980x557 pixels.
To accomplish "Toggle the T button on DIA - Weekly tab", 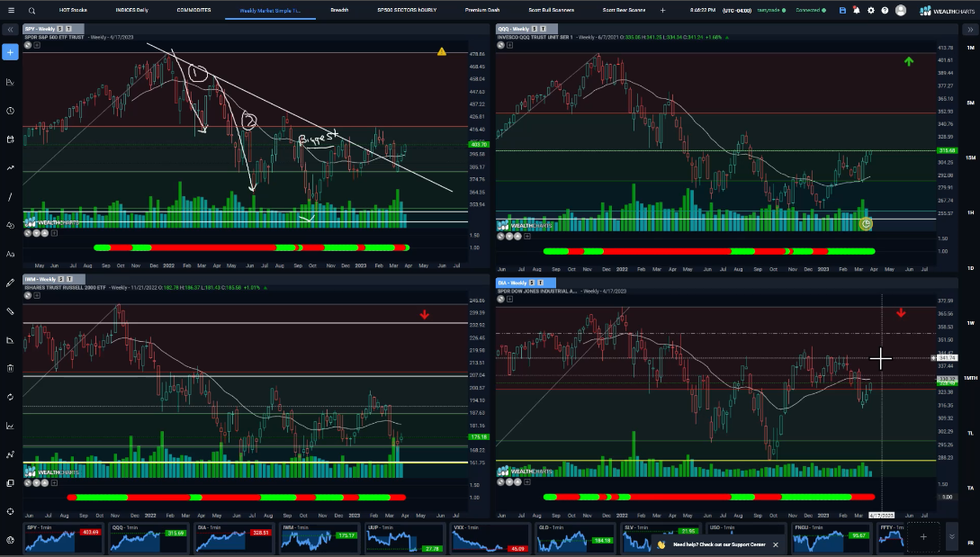I will click(541, 283).
